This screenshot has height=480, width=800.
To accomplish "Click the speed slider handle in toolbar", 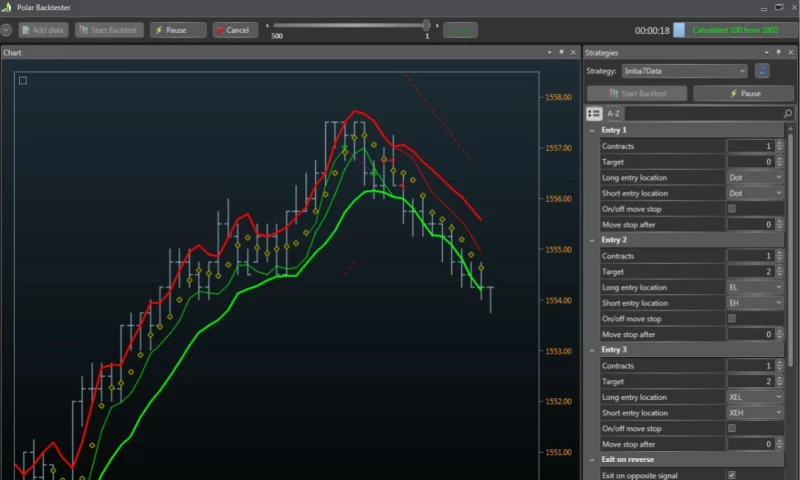I will (427, 25).
